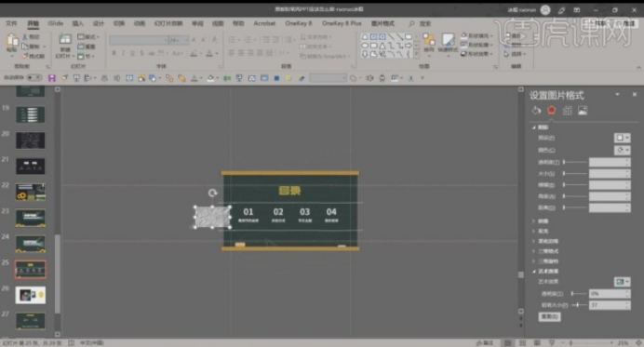Image resolution: width=644 pixels, height=347 pixels.
Task: Click fit slide to window icon
Action: coord(638,342)
